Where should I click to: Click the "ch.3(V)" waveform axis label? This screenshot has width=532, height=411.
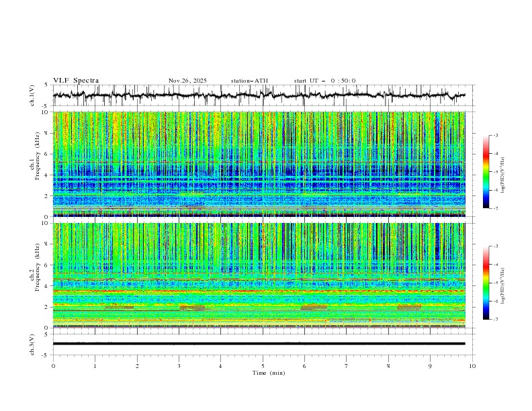[x=32, y=345]
